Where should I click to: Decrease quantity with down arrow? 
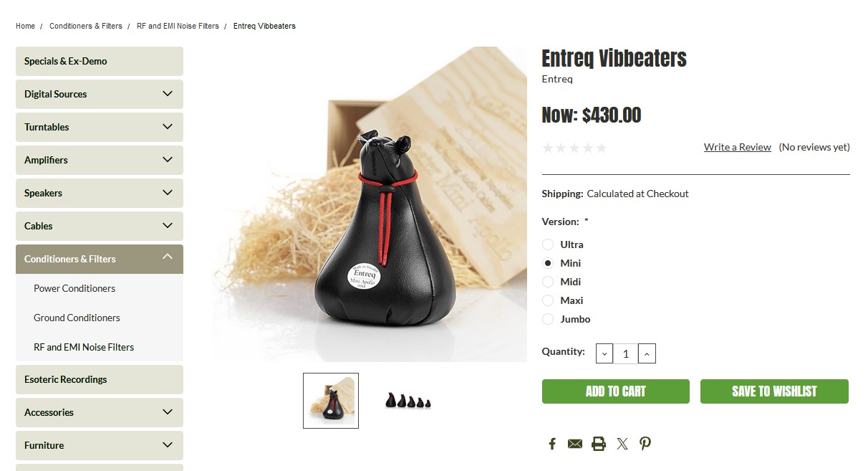[x=604, y=353]
